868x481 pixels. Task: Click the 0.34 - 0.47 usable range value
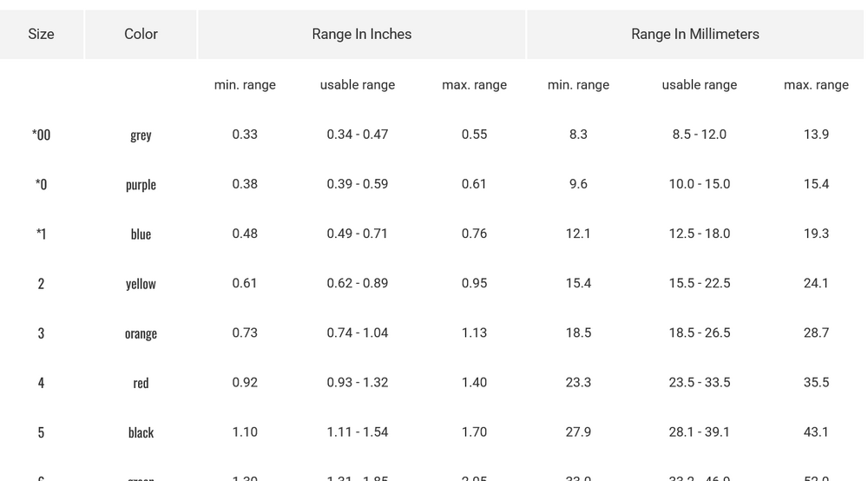coord(358,135)
